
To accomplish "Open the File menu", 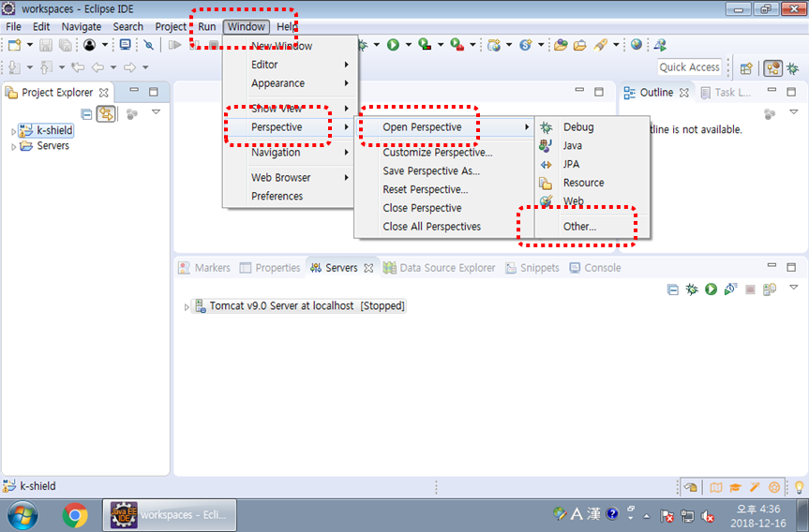I will point(13,27).
